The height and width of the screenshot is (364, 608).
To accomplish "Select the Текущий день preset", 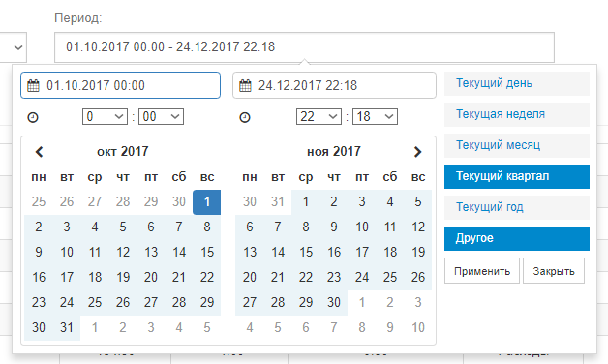I will [517, 83].
